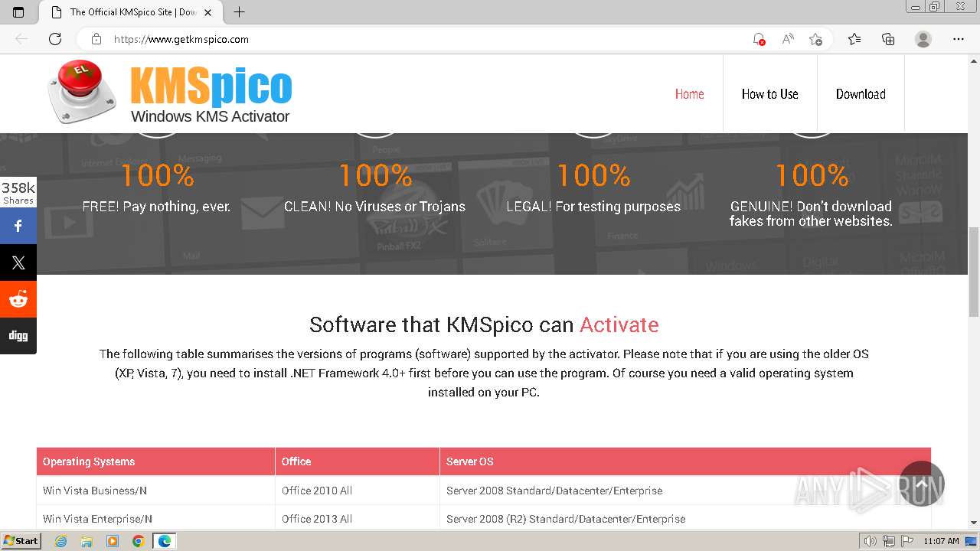Image resolution: width=980 pixels, height=551 pixels.
Task: Share on Facebook
Action: tap(18, 226)
